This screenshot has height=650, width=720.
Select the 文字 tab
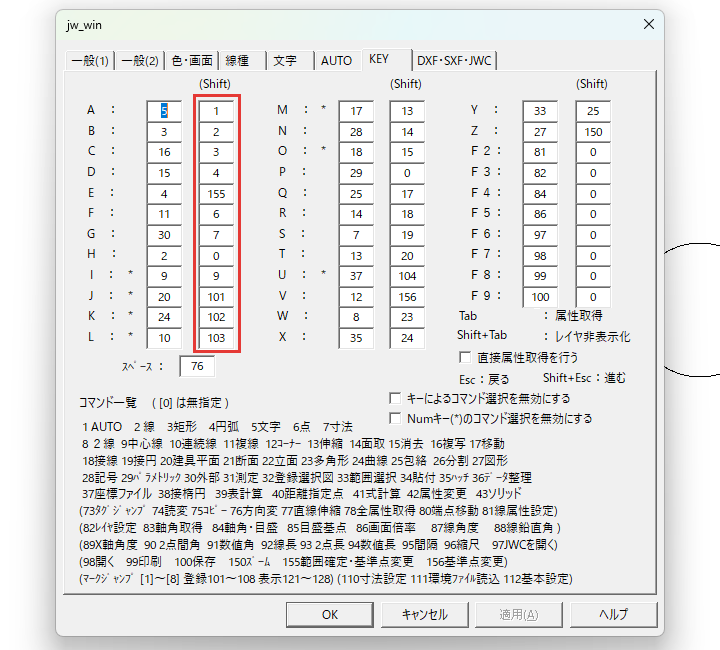click(x=290, y=61)
